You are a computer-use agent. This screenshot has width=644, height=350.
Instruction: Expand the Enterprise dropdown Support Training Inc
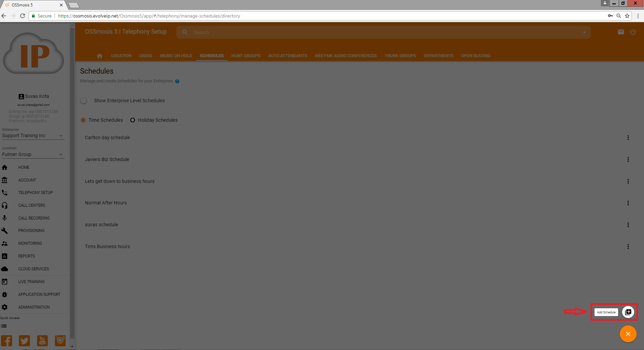(33, 136)
